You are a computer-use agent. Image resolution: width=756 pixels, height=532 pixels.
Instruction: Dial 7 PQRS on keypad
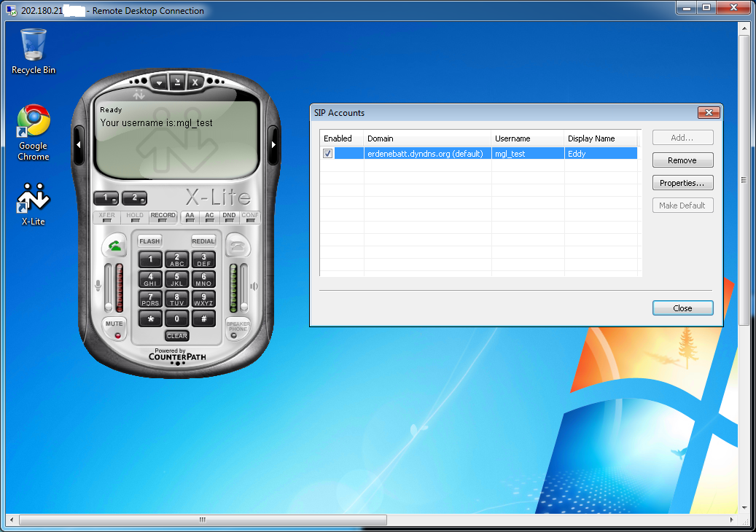click(150, 300)
